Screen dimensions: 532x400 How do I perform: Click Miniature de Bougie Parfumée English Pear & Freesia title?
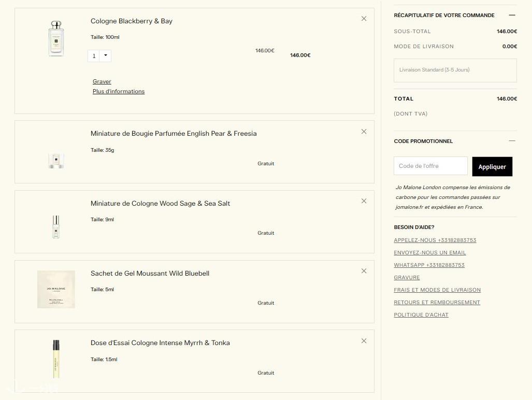[x=174, y=134]
